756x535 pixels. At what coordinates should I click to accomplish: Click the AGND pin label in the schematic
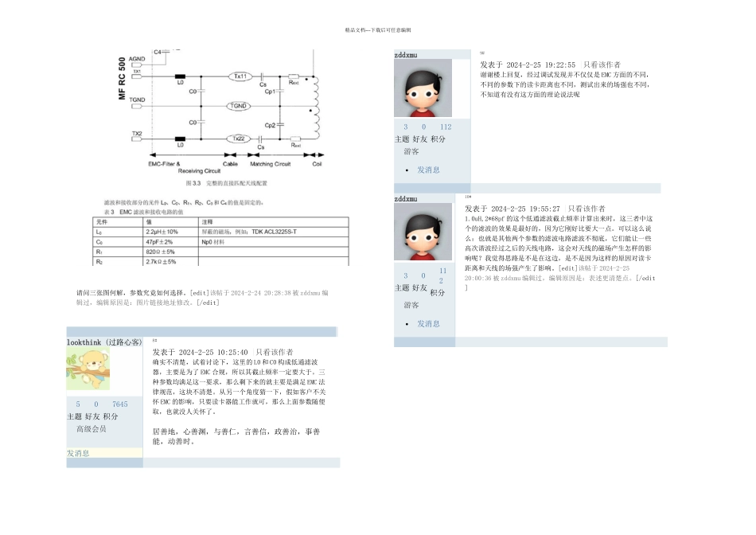point(137,59)
